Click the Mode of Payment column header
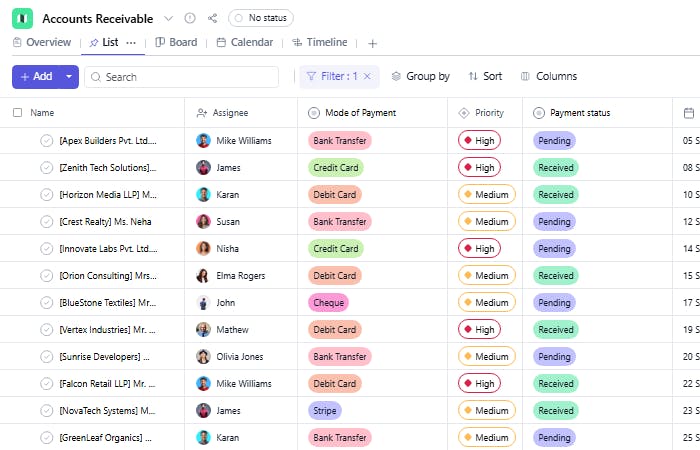700x450 pixels. pyautogui.click(x=352, y=113)
